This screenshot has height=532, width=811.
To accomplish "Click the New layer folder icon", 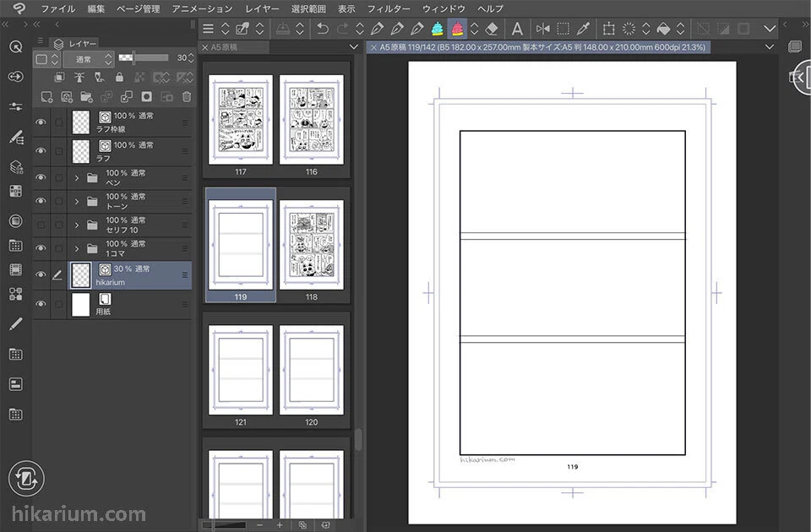I will [x=86, y=96].
